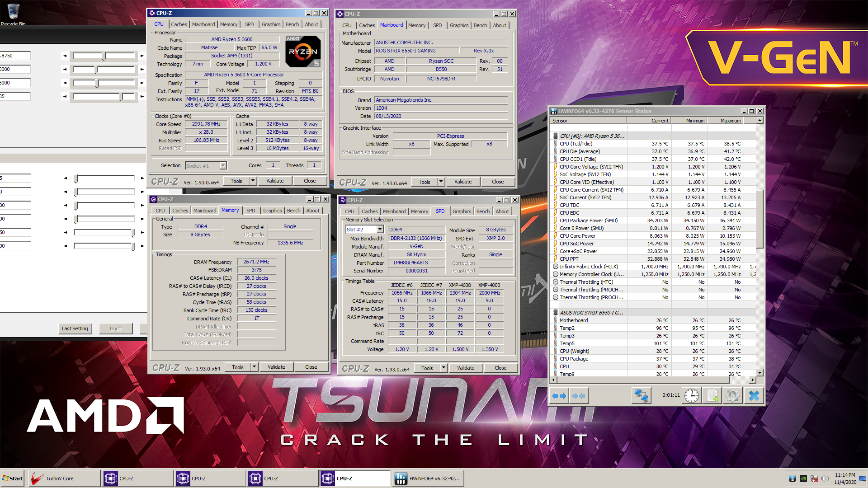Screen dimensions: 868x488
Task: Switch to TurboV Core taskbar item
Action: point(65,479)
